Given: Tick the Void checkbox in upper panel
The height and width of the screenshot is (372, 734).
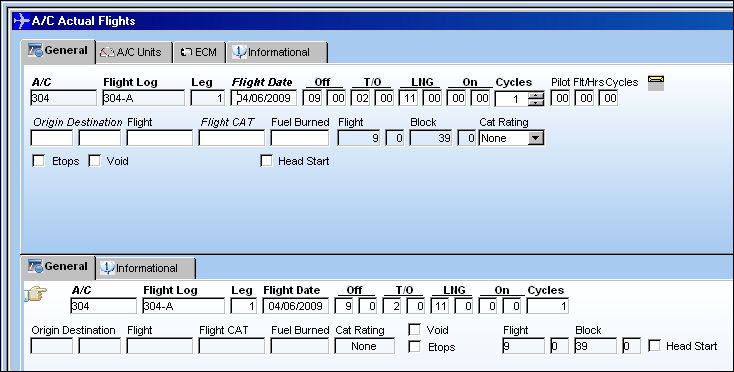Looking at the screenshot, I should pos(95,161).
